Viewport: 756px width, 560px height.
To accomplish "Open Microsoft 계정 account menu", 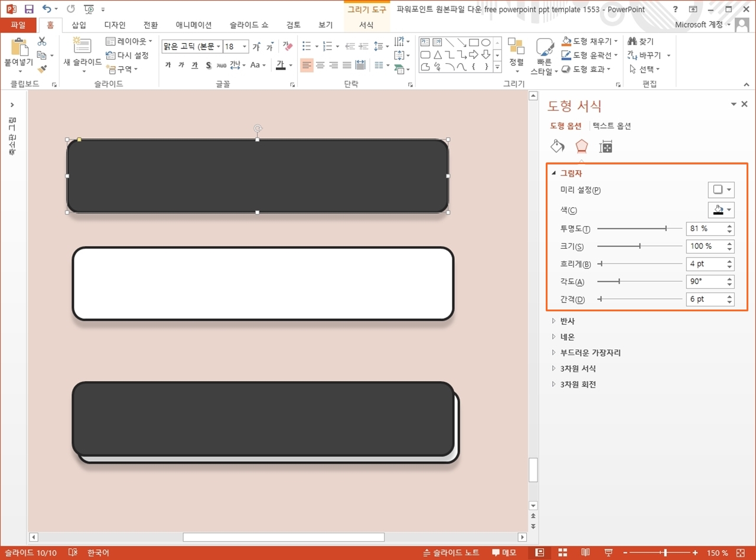I will click(x=702, y=25).
